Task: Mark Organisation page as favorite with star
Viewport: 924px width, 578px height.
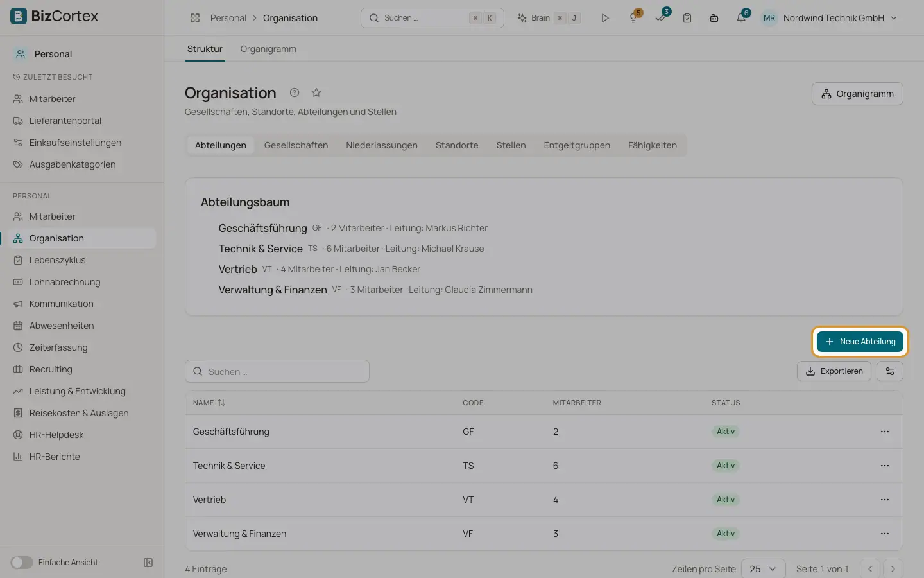Action: point(316,92)
